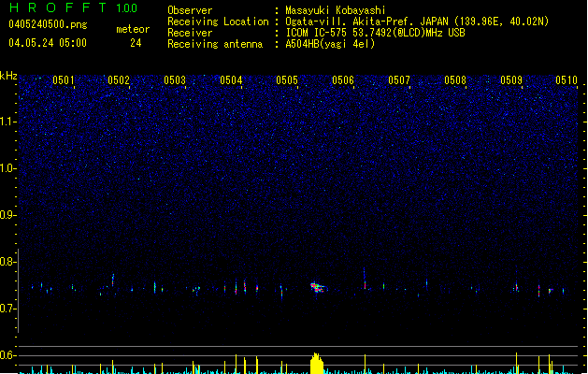Click the 0504 time marker
This screenshot has height=374, width=588.
[x=231, y=80]
